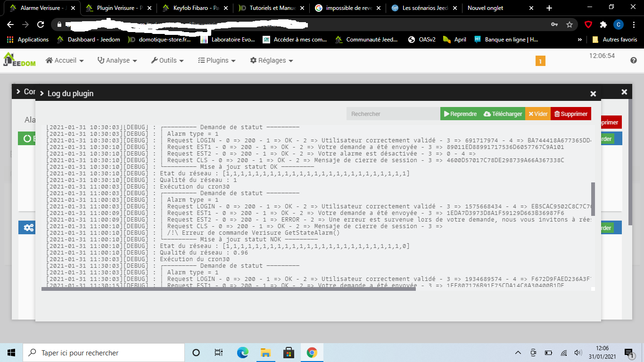The height and width of the screenshot is (362, 644).
Task: Open the Laboratoire Evo bookmark
Action: 228,40
